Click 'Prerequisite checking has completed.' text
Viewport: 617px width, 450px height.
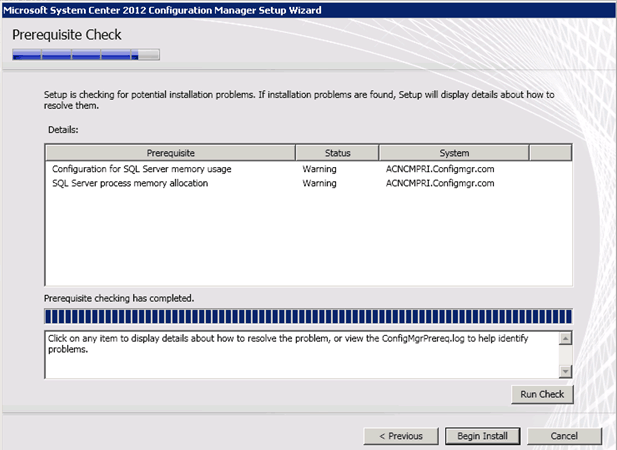pyautogui.click(x=119, y=299)
